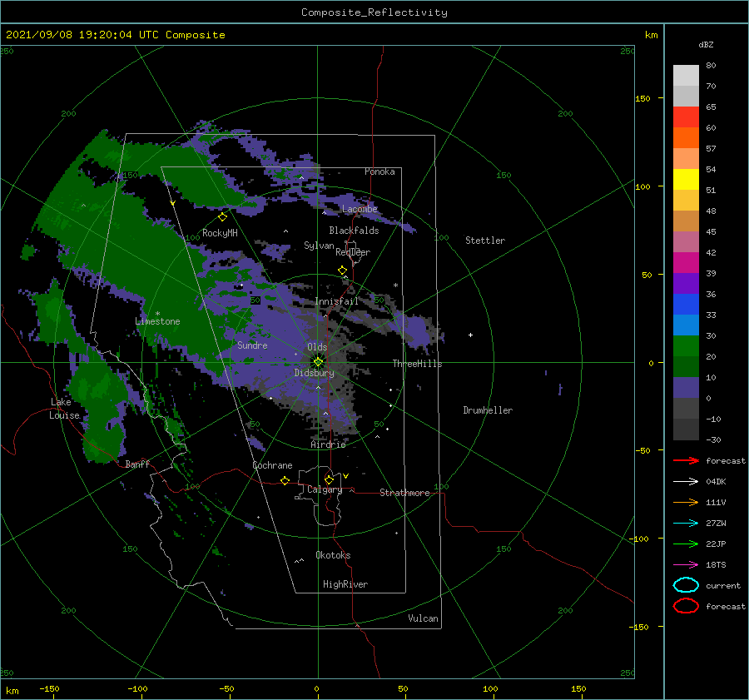The image size is (749, 700).
Task: Click the Limestone label
Action: click(x=157, y=321)
